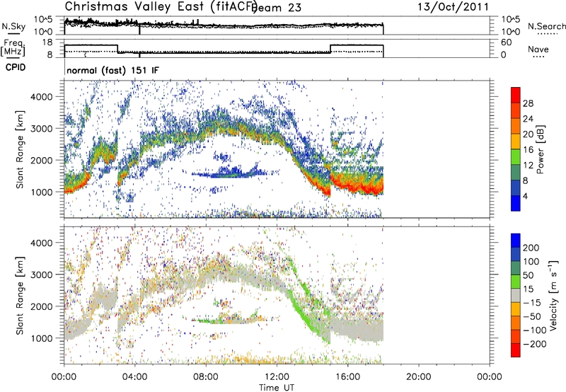566x392 pixels.
Task: Click the '12:00' time axis label
Action: click(277, 377)
